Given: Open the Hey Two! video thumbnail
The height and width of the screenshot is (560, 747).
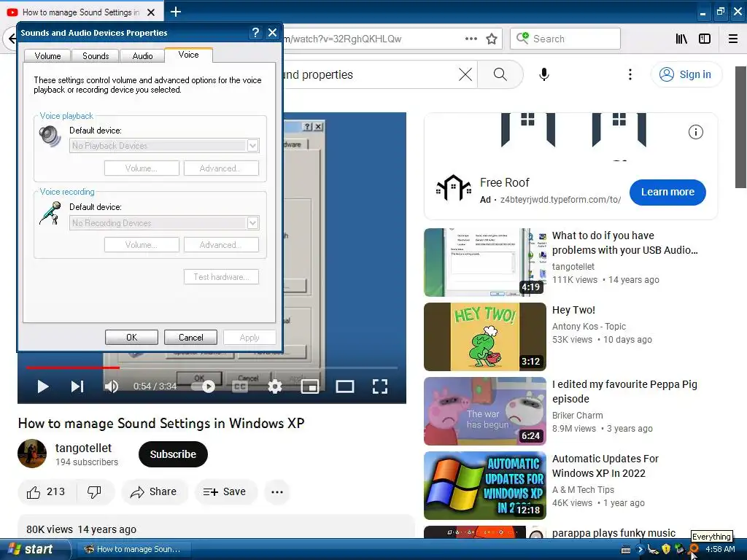Looking at the screenshot, I should pos(485,337).
